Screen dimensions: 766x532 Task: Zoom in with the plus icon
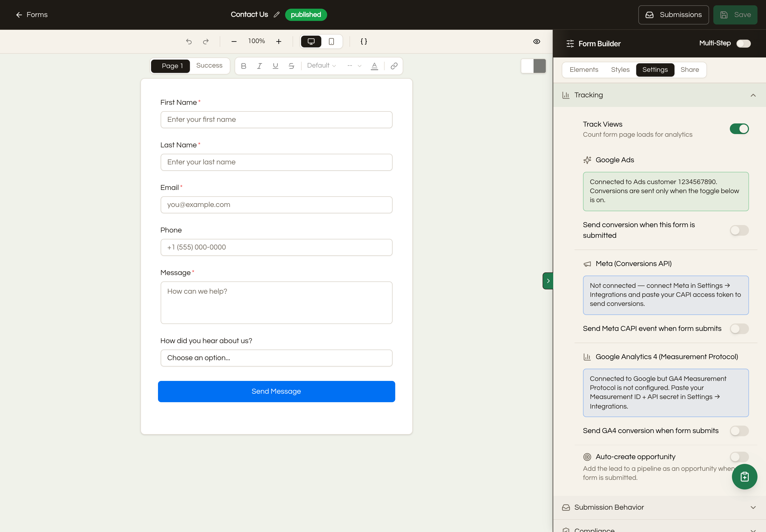[279, 41]
